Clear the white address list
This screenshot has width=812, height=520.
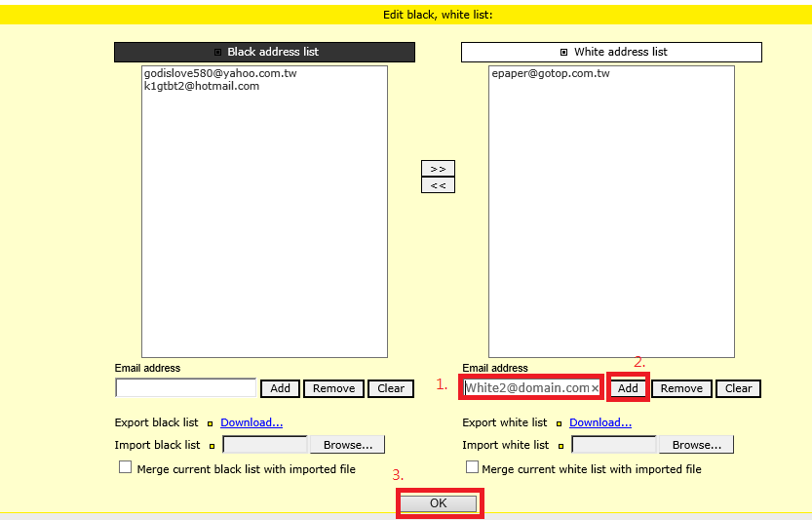[x=738, y=388]
